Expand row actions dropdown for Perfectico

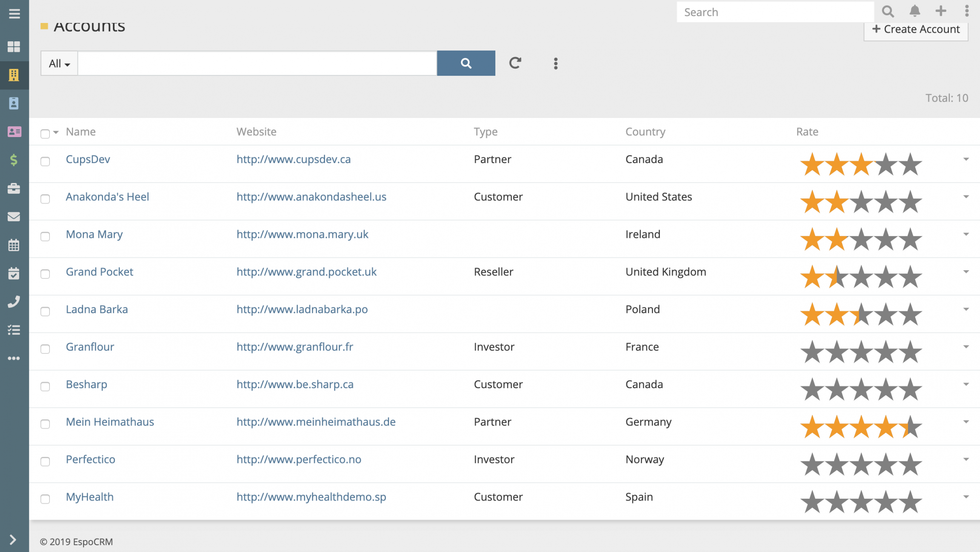click(966, 460)
